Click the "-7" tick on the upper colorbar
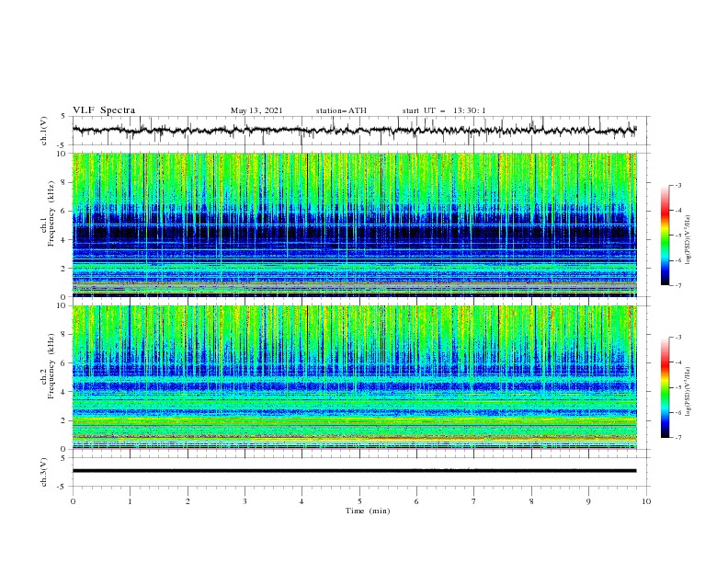728x563 pixels. point(677,285)
